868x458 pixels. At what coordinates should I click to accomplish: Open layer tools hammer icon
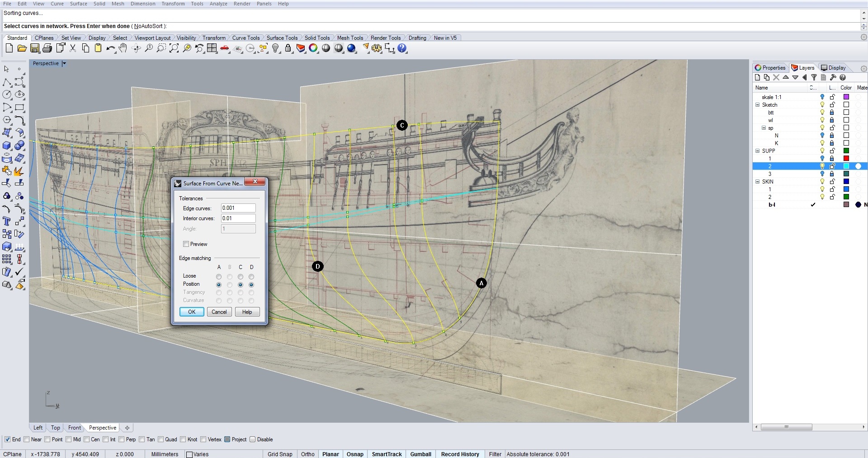pyautogui.click(x=833, y=78)
